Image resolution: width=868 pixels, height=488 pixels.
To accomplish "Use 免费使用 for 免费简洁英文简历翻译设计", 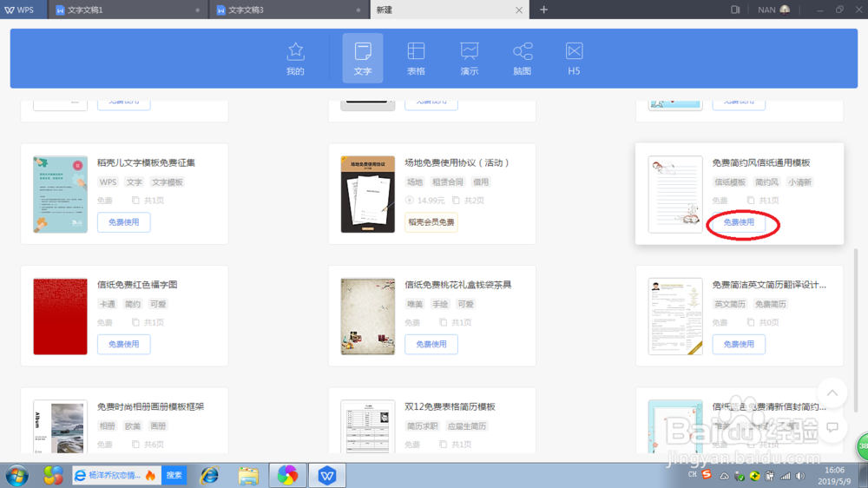I will click(x=739, y=344).
